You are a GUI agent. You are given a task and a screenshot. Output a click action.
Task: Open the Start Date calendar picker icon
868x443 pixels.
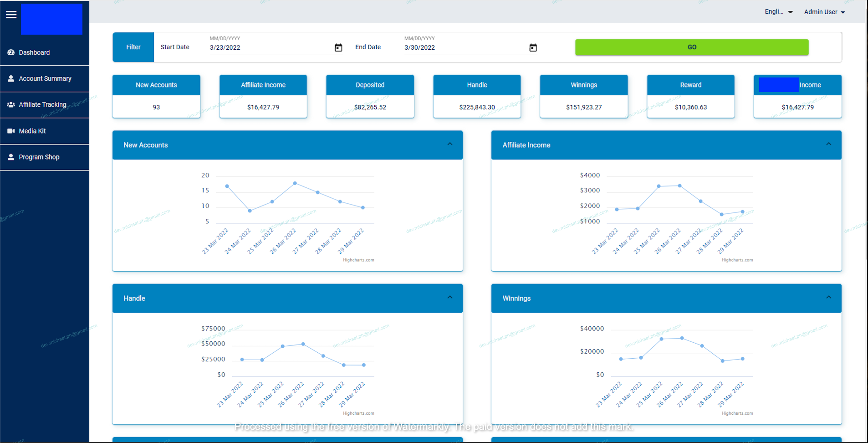pos(338,48)
